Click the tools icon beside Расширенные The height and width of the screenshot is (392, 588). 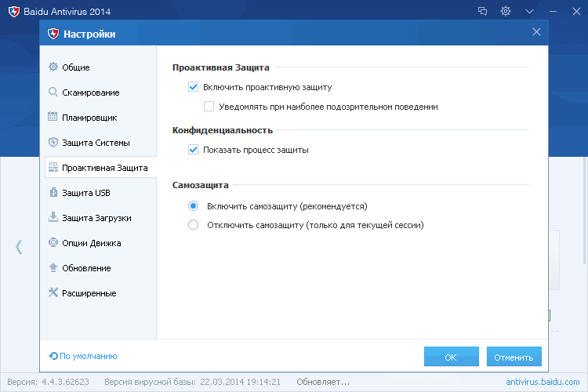click(x=53, y=292)
